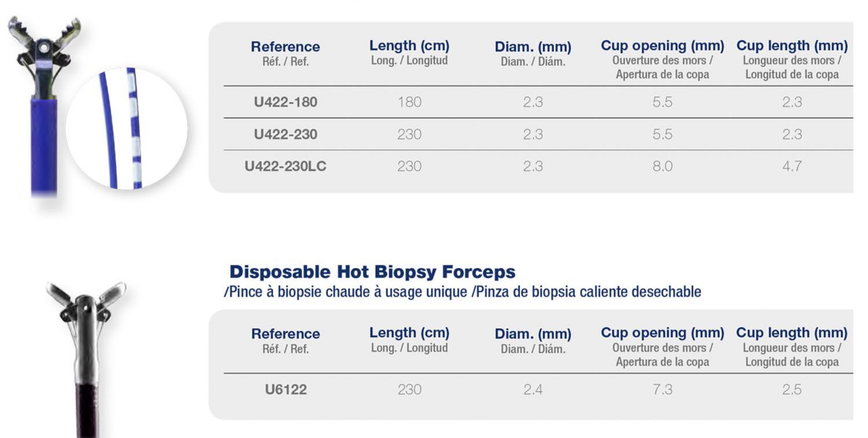The image size is (868, 438).
Task: Click the black hot biopsy forceps image
Action: (x=87, y=359)
